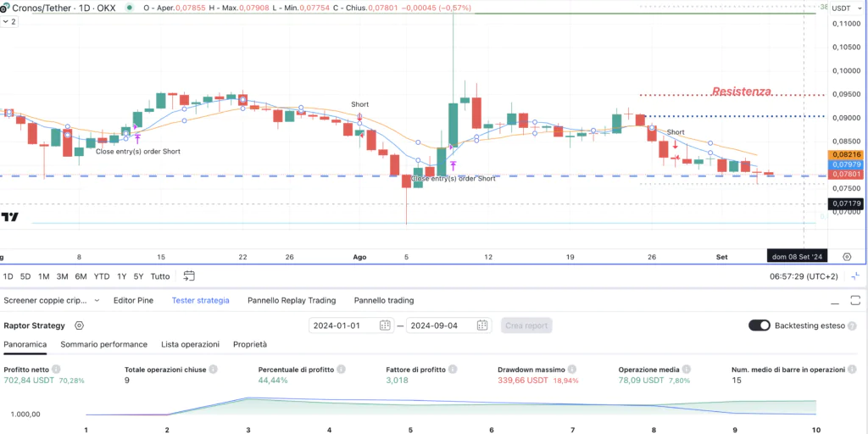The width and height of the screenshot is (868, 434).
Task: Show info for Totale operazioni chiuse
Action: 213,370
